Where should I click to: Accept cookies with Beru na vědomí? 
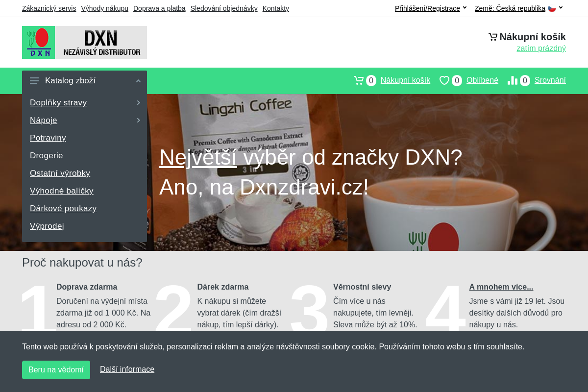[x=56, y=370]
